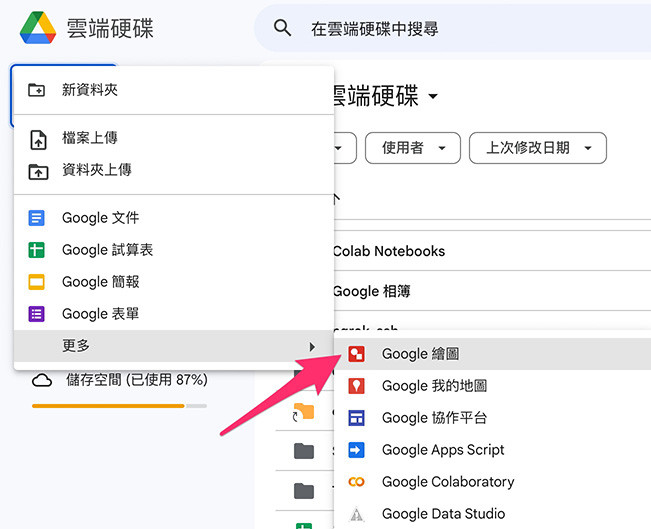Screen dimensions: 651x529
Task: Open the Colab Notebooks folder row
Action: tap(492, 251)
